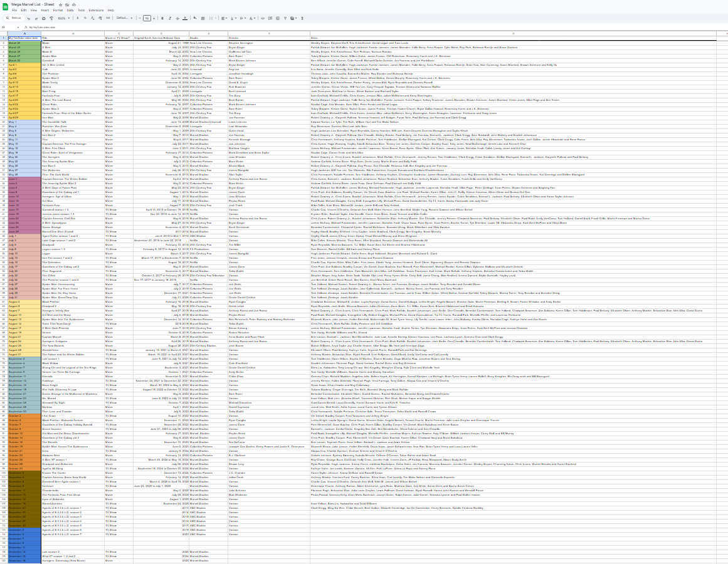Open the text wrapping dropdown
The width and height of the screenshot is (728, 564).
click(x=243, y=18)
